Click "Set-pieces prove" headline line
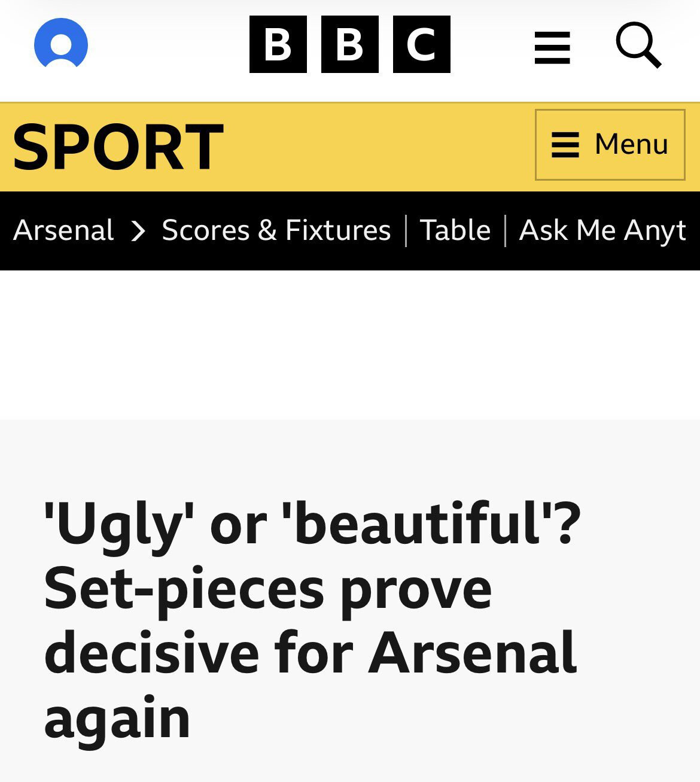 pos(267,589)
